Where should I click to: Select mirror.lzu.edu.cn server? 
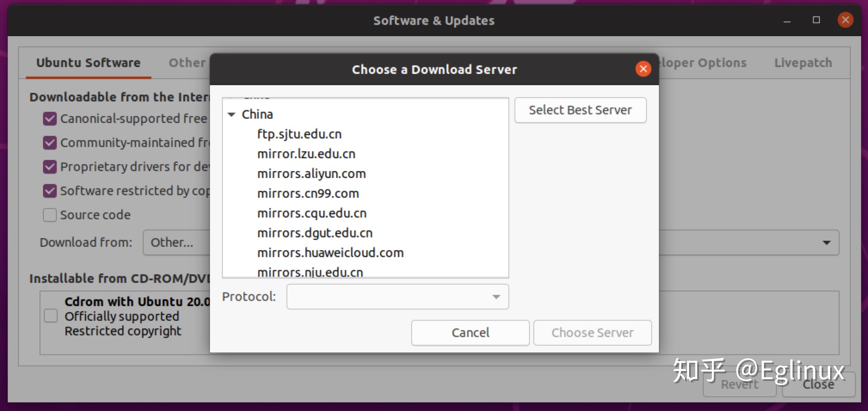(x=306, y=154)
